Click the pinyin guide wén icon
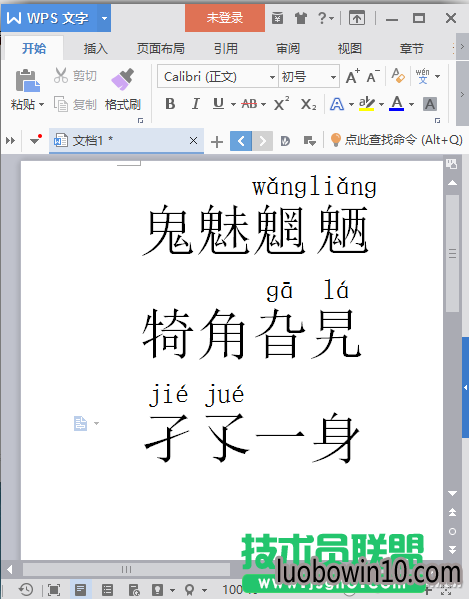 point(422,76)
